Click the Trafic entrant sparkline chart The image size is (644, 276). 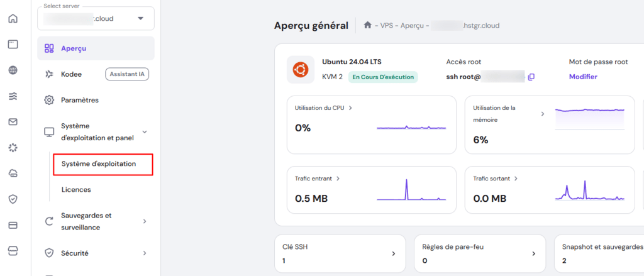point(411,190)
